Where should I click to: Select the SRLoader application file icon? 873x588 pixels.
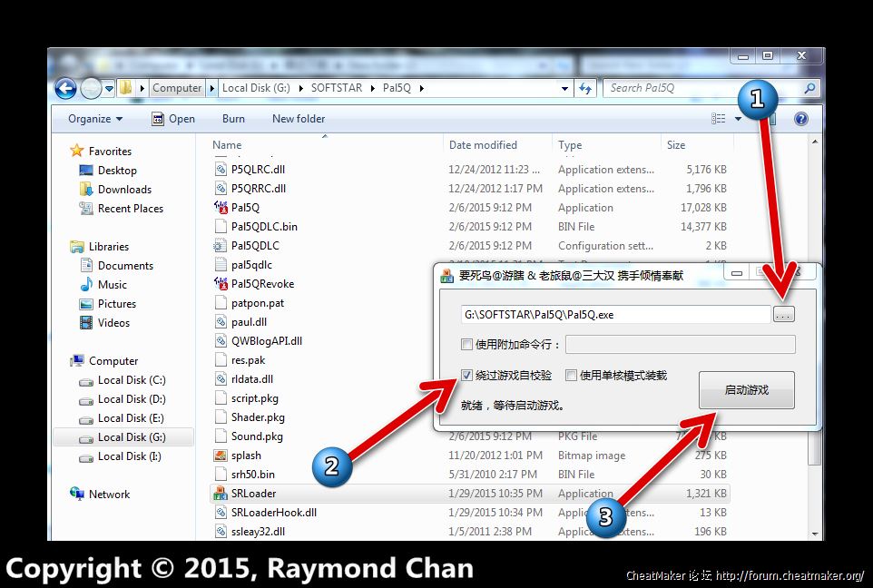(x=221, y=494)
